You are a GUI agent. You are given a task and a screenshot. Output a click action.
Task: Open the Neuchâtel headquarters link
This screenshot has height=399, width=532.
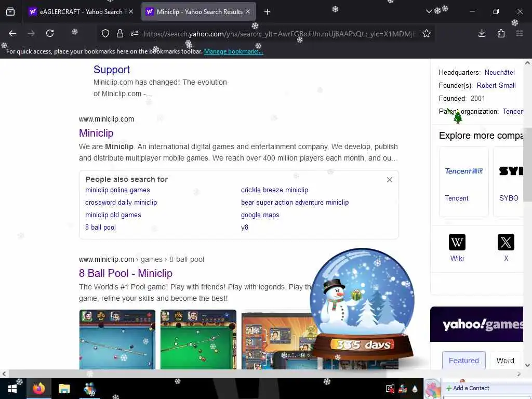(499, 72)
